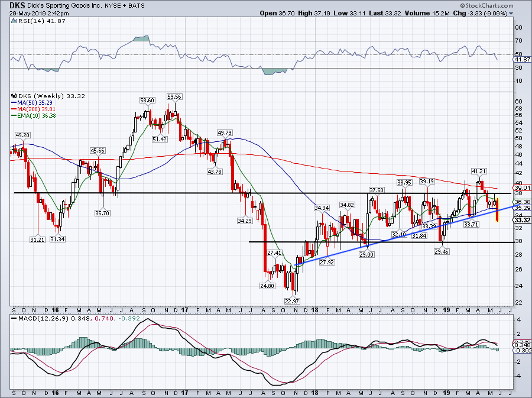Click the "NYSE + BATS" exchange label
532x398 pixels.
(124, 6)
